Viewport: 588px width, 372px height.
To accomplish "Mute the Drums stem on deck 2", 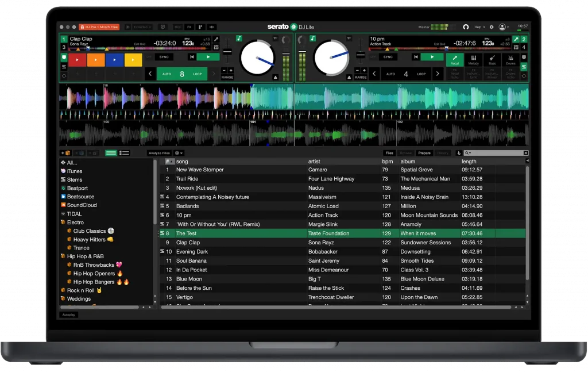I will [x=511, y=60].
